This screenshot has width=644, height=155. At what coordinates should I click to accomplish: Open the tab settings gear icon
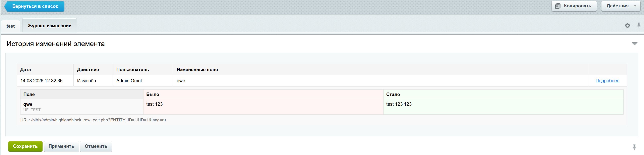point(627,25)
